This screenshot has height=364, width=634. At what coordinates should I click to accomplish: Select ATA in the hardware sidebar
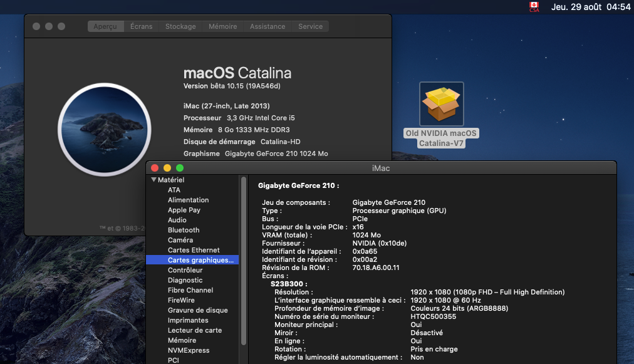174,190
